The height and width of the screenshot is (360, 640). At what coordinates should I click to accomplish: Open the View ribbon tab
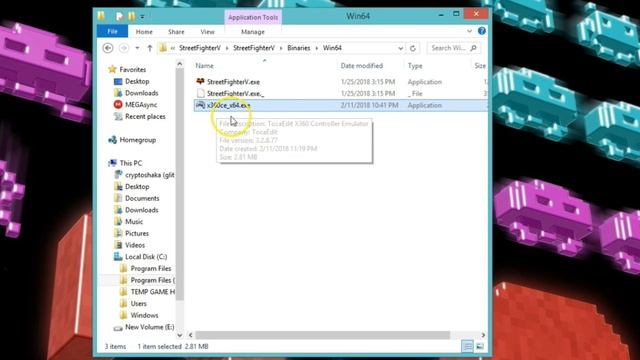(207, 32)
